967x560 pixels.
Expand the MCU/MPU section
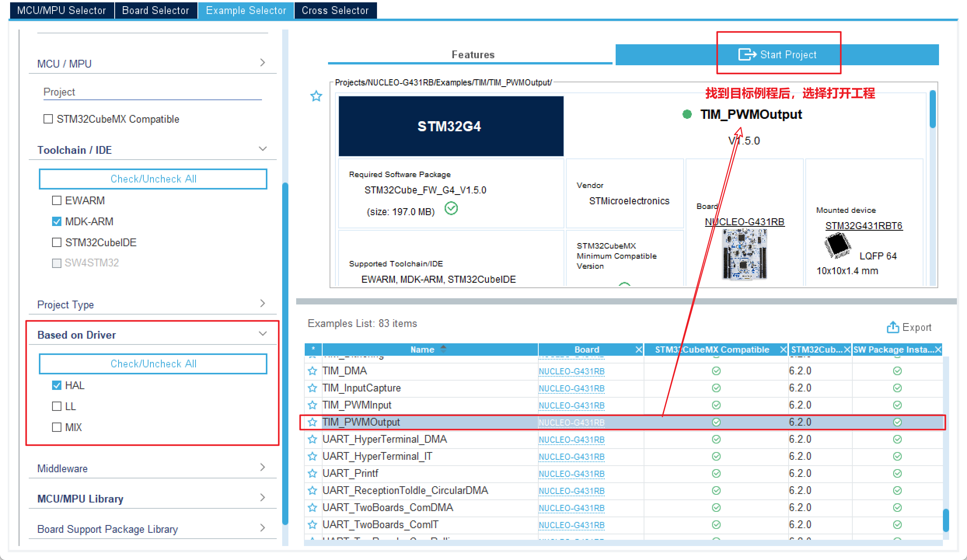pos(264,63)
